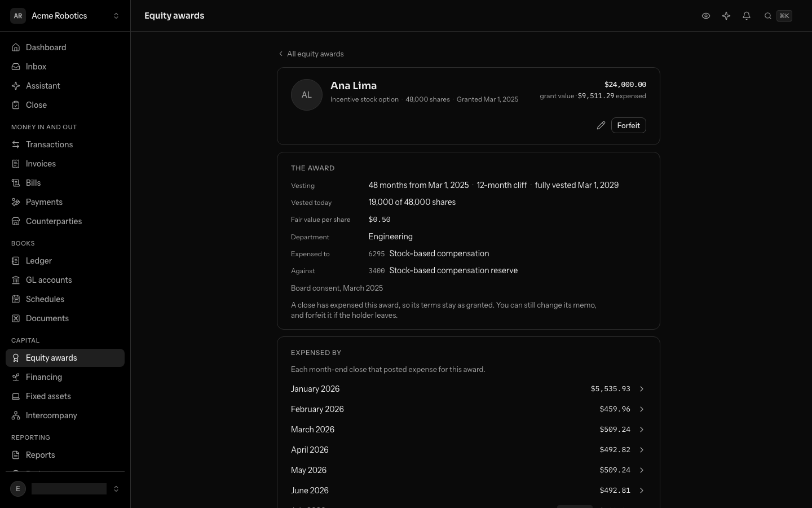The height and width of the screenshot is (508, 812).
Task: Click the Documents sidebar icon
Action: pyautogui.click(x=16, y=318)
